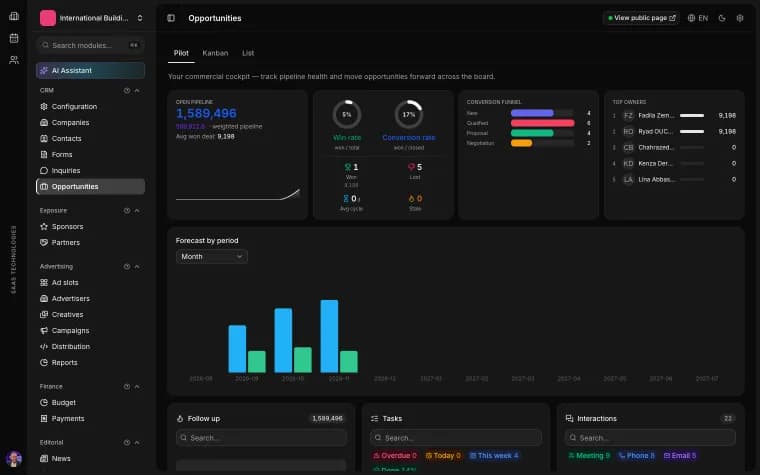760x475 pixels.
Task: Click the tallest blue forecast bar
Action: pos(329,336)
